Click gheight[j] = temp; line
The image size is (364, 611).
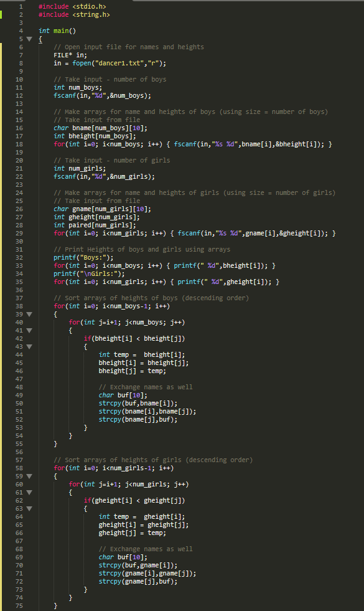[x=133, y=533]
